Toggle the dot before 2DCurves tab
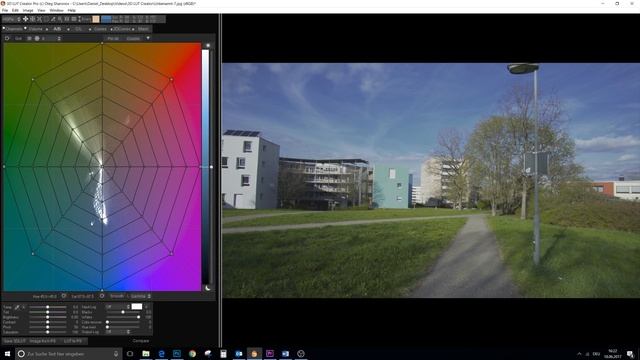This screenshot has height=360, width=640. [111, 29]
